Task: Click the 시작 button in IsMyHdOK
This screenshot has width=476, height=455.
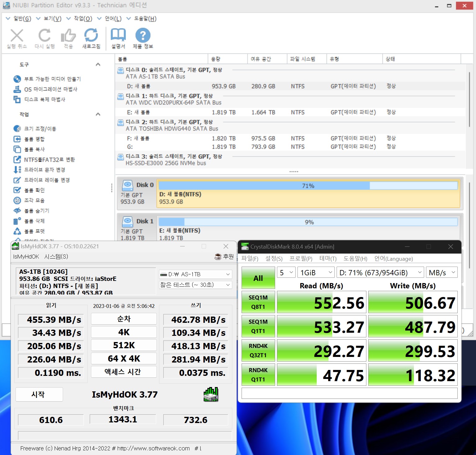Action: 39,394
